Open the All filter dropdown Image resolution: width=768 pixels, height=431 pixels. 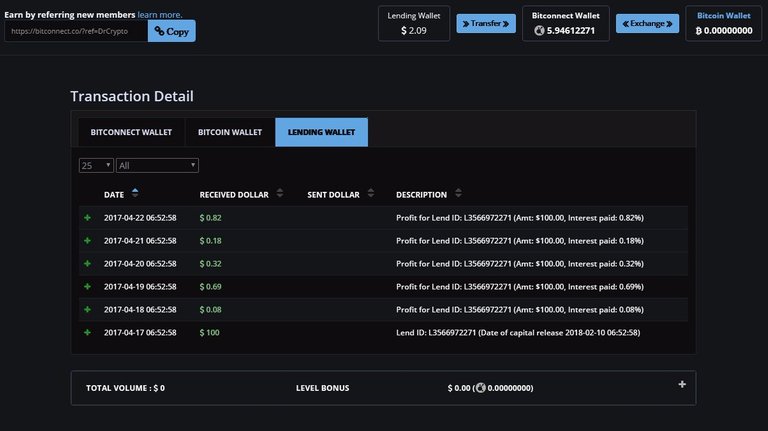point(157,165)
